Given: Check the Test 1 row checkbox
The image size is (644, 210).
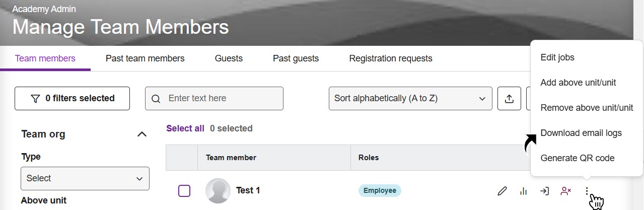Looking at the screenshot, I should (x=184, y=191).
